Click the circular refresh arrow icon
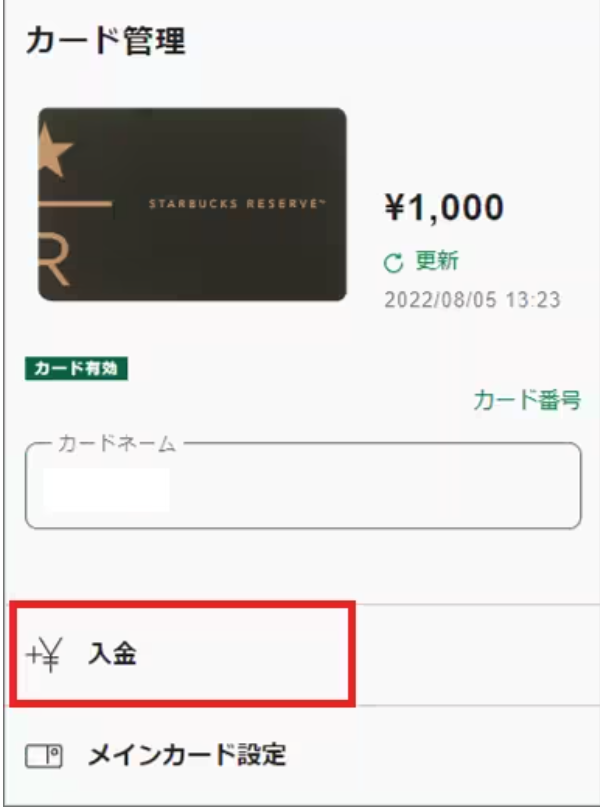600x810 pixels. click(x=393, y=263)
